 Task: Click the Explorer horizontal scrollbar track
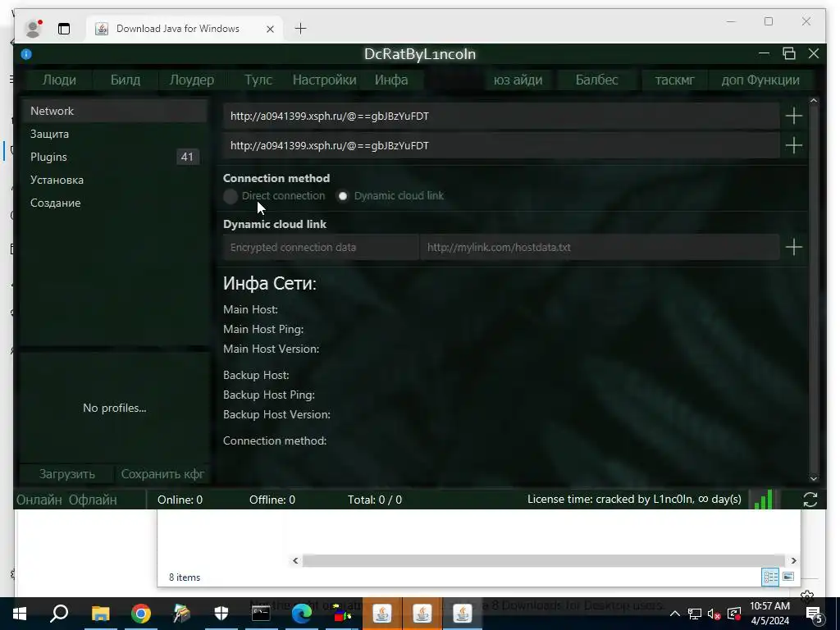(544, 560)
